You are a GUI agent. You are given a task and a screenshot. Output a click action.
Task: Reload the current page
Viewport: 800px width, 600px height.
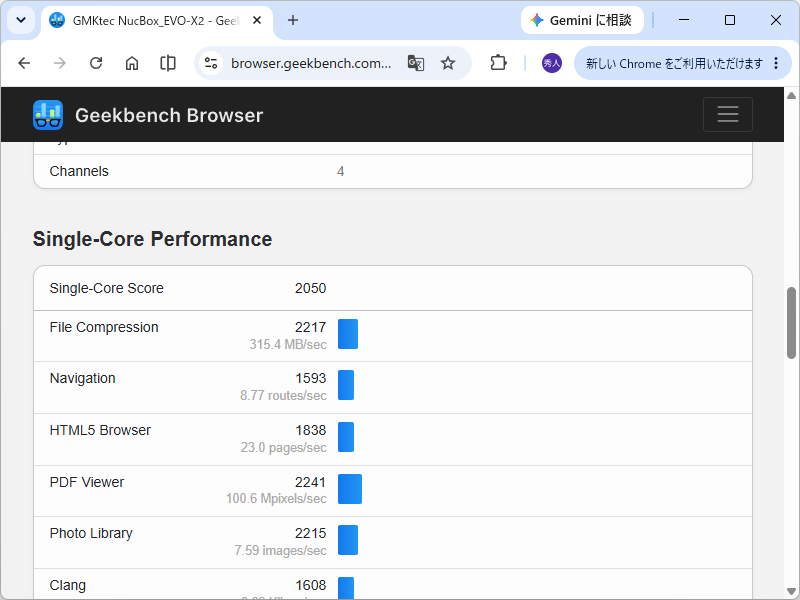tap(96, 63)
